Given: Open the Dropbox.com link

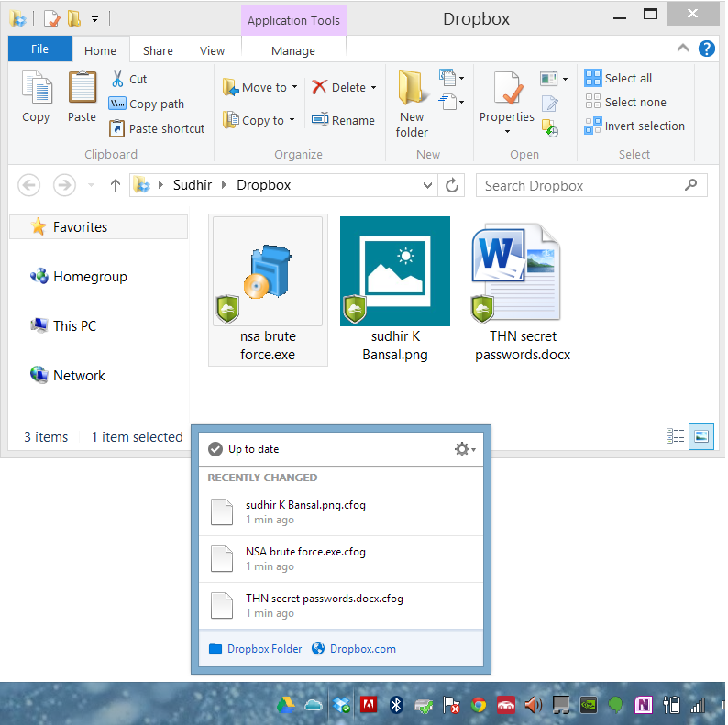Looking at the screenshot, I should coord(362,648).
